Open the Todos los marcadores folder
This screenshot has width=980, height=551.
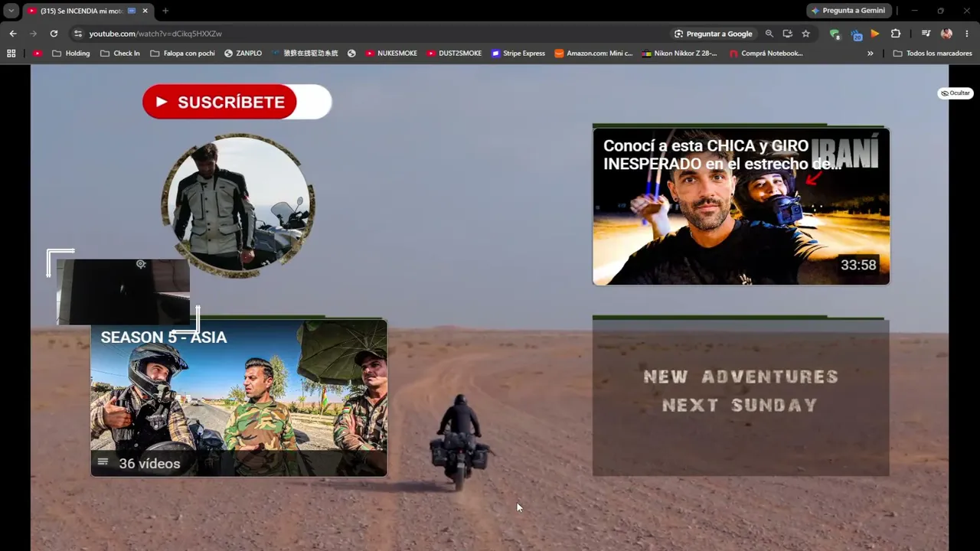(x=933, y=54)
